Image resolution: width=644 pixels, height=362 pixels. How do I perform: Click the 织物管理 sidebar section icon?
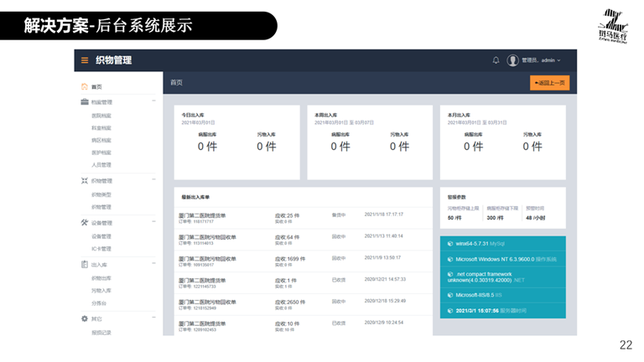pyautogui.click(x=84, y=180)
